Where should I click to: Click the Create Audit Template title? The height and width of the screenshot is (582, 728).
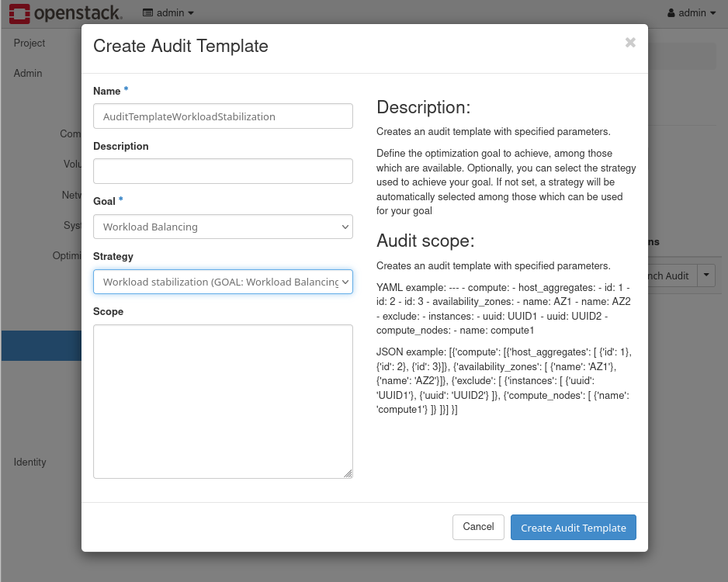point(181,46)
